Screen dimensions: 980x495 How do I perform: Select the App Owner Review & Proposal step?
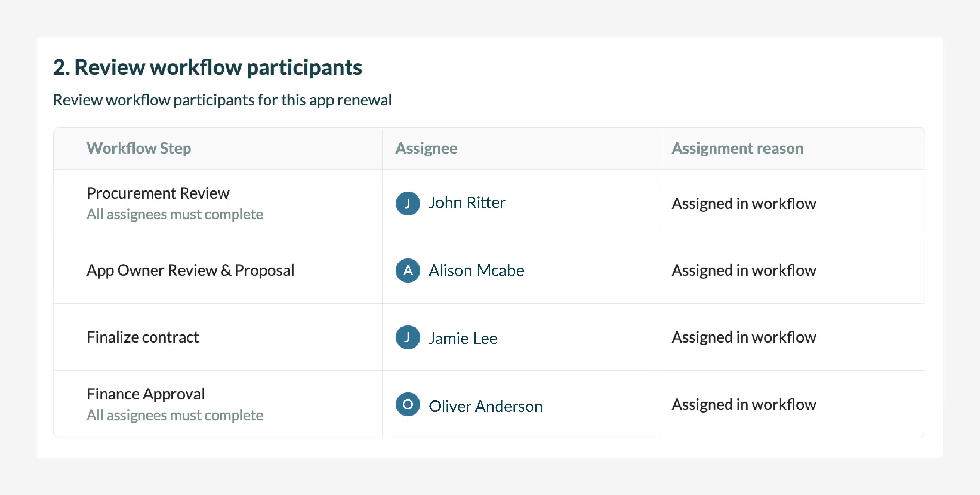pyautogui.click(x=190, y=270)
